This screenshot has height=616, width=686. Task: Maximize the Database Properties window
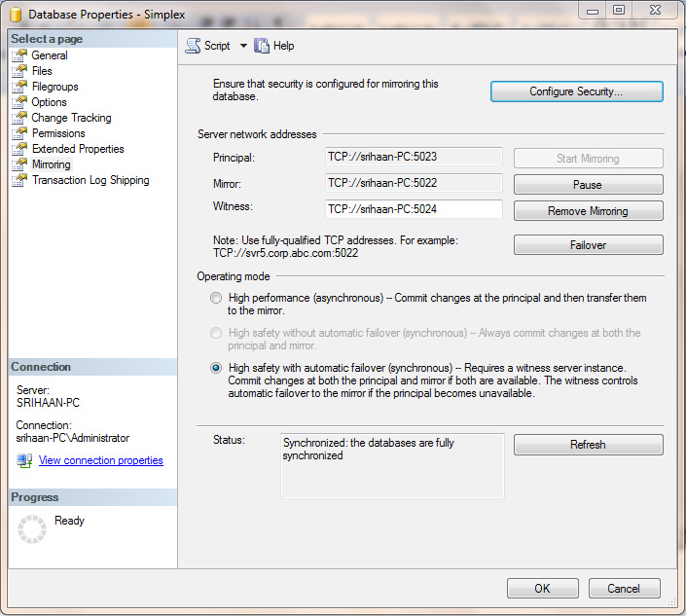pyautogui.click(x=619, y=10)
